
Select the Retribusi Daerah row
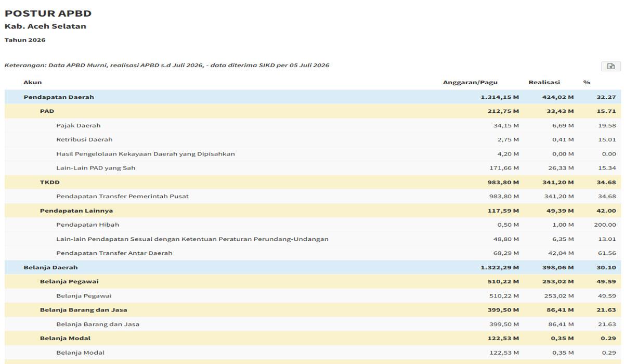pyautogui.click(x=313, y=139)
